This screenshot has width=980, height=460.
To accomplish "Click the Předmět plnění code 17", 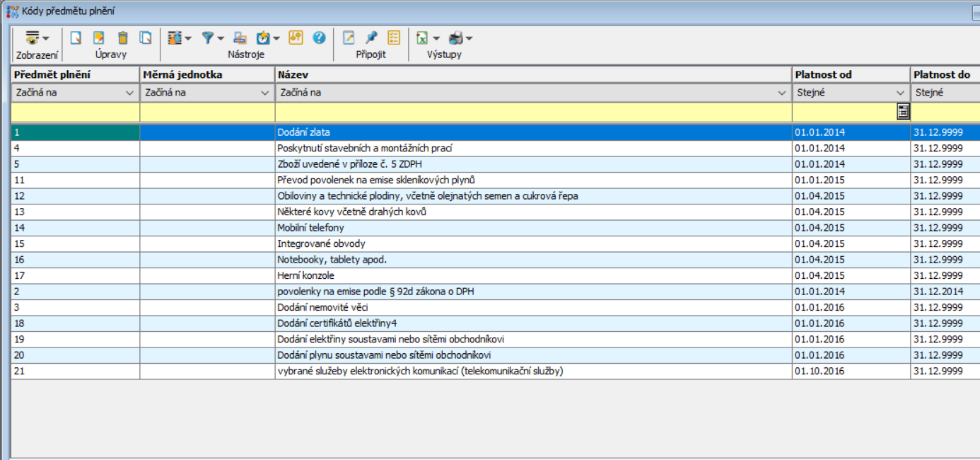I will click(x=19, y=275).
